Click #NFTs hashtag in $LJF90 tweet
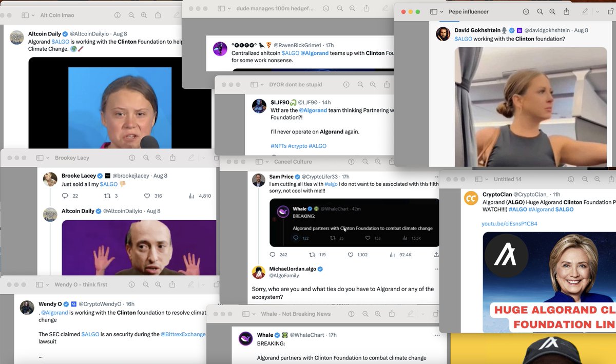 (x=278, y=146)
